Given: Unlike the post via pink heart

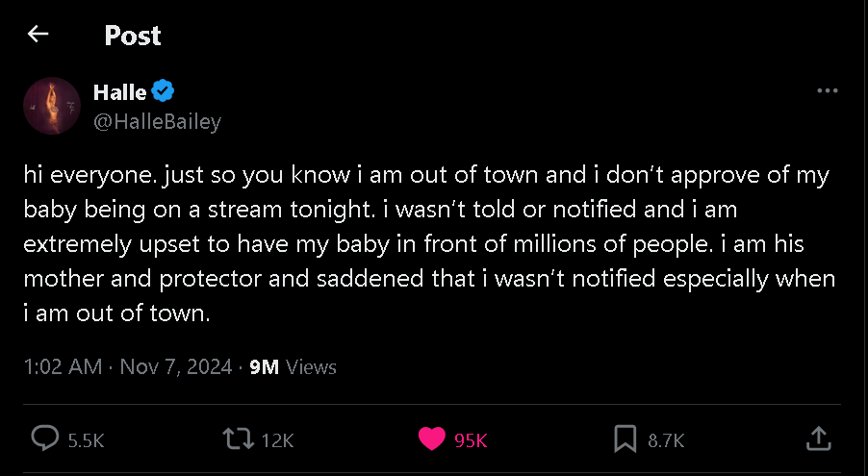Looking at the screenshot, I should [432, 439].
